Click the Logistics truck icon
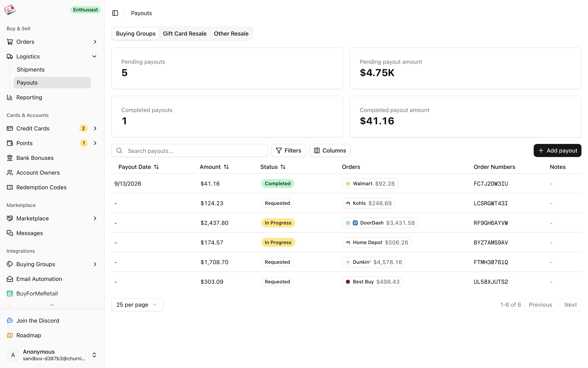588x368 pixels. tap(10, 56)
